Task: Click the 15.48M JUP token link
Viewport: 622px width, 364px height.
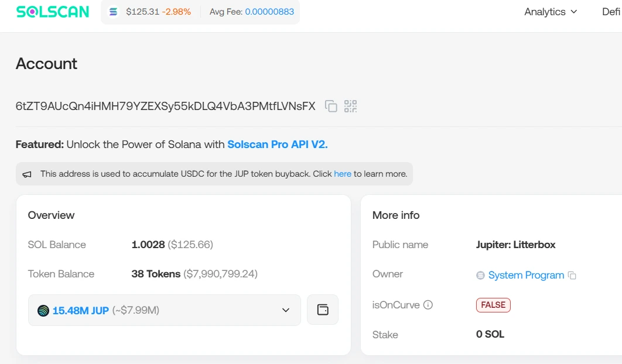Action: (80, 311)
